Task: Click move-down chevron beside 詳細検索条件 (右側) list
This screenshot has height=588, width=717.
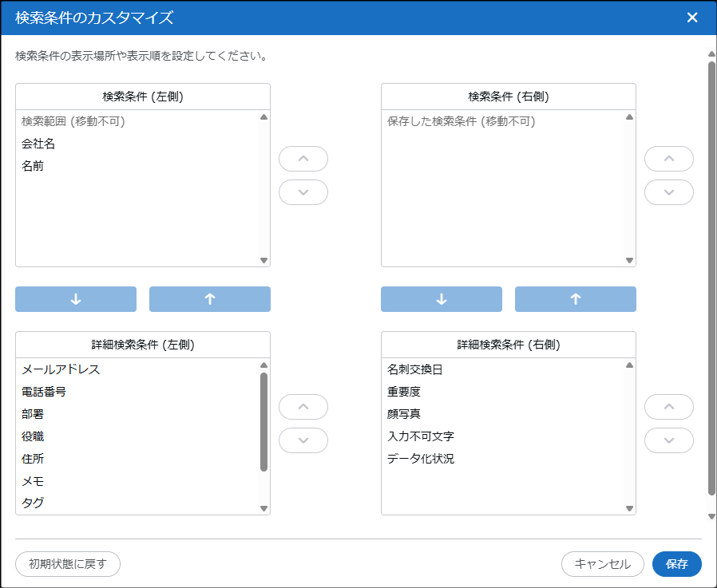Action: pos(669,440)
